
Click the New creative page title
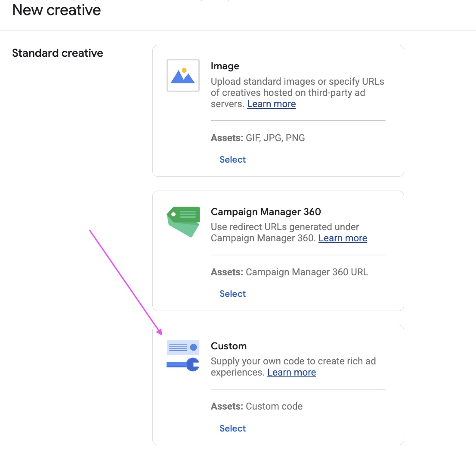coord(56,10)
